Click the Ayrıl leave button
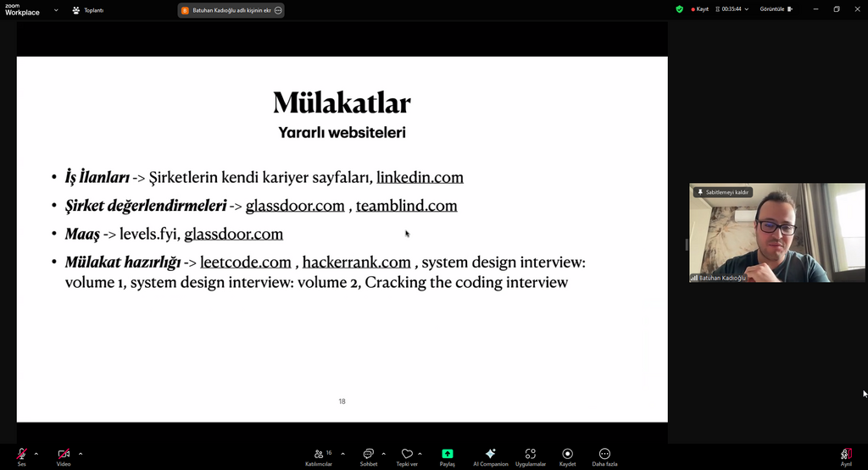The image size is (868, 470). (846, 456)
